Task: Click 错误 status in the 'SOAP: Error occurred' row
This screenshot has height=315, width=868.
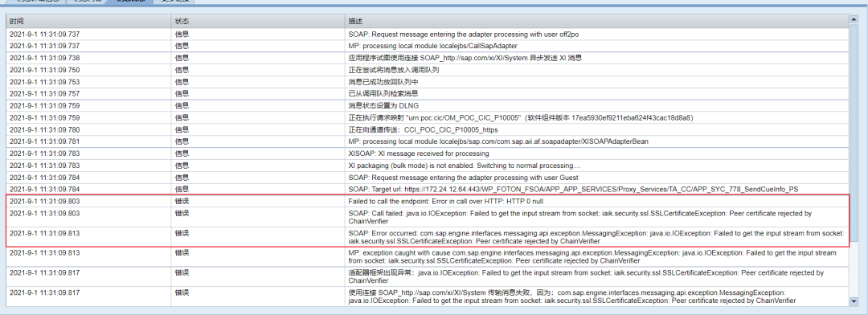Action: click(x=182, y=233)
